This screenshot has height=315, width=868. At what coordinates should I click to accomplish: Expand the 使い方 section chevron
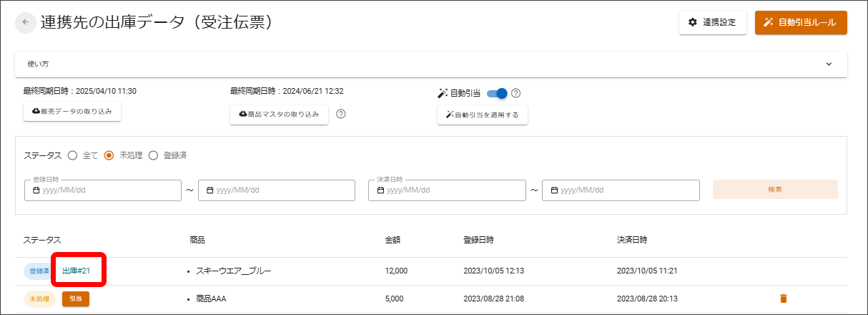click(x=829, y=64)
